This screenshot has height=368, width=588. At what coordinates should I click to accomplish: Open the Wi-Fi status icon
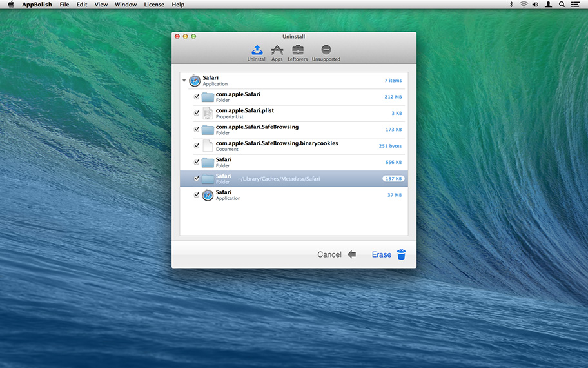tap(524, 5)
